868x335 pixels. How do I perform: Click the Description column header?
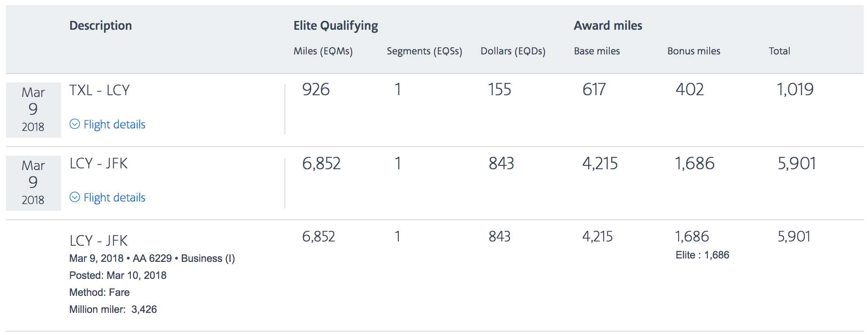(x=101, y=26)
